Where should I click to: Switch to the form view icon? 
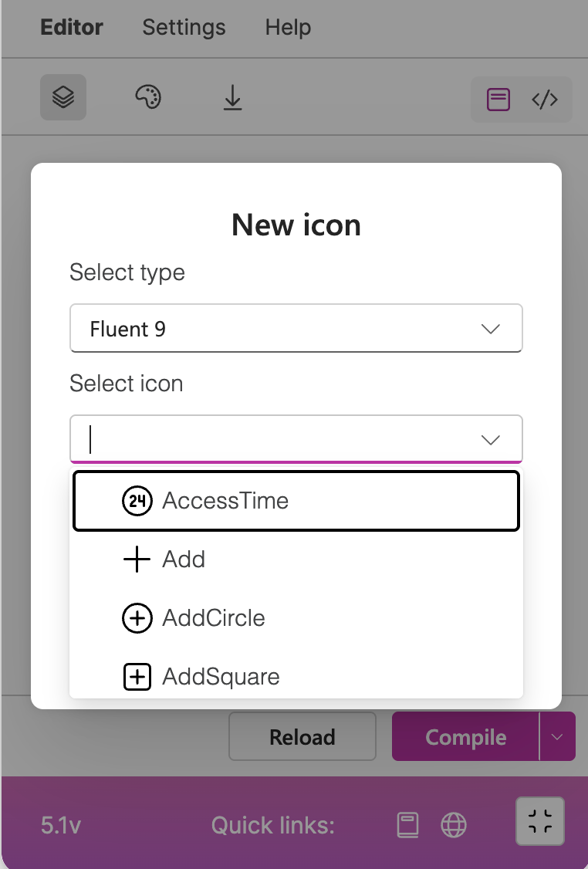[x=498, y=100]
